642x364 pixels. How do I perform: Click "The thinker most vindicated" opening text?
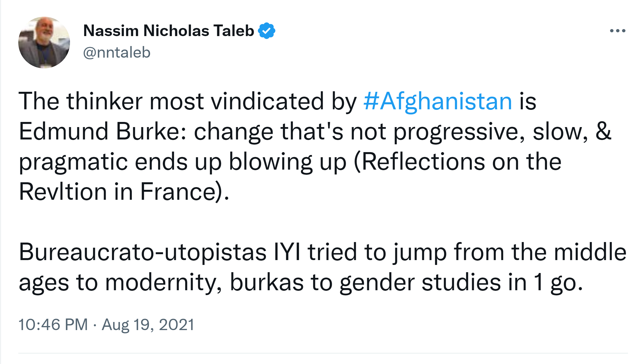tap(111, 101)
